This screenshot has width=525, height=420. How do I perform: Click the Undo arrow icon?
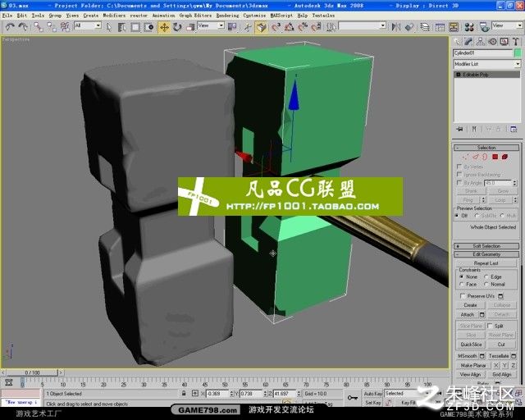(x=10, y=26)
